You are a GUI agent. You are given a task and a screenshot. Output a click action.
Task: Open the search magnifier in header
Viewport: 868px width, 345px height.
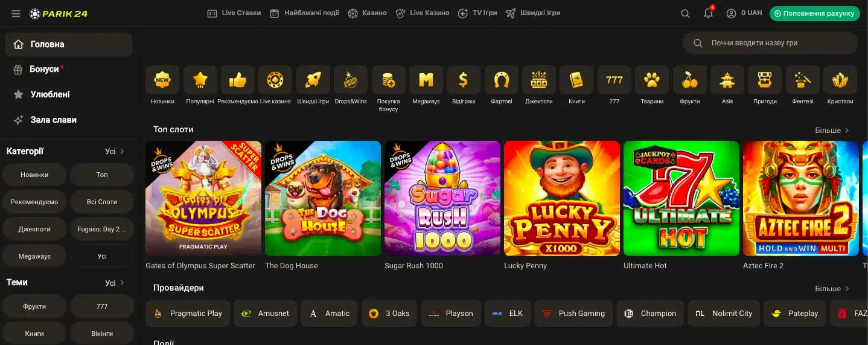tap(685, 13)
